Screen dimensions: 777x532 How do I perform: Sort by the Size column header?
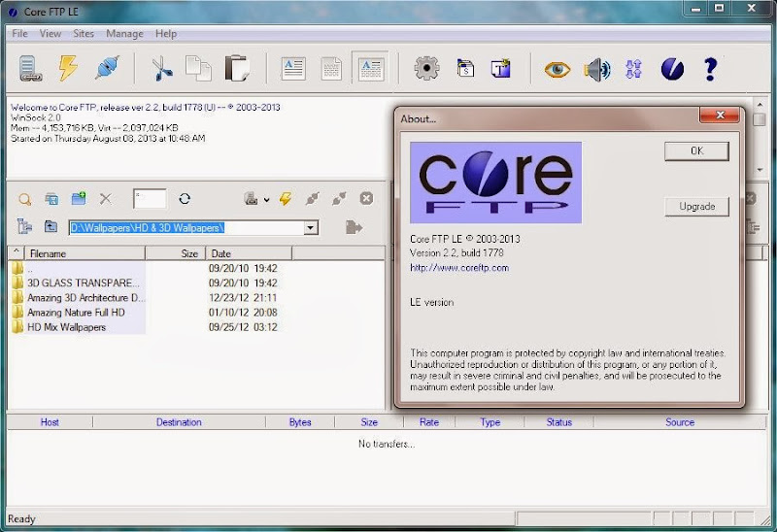[x=175, y=253]
